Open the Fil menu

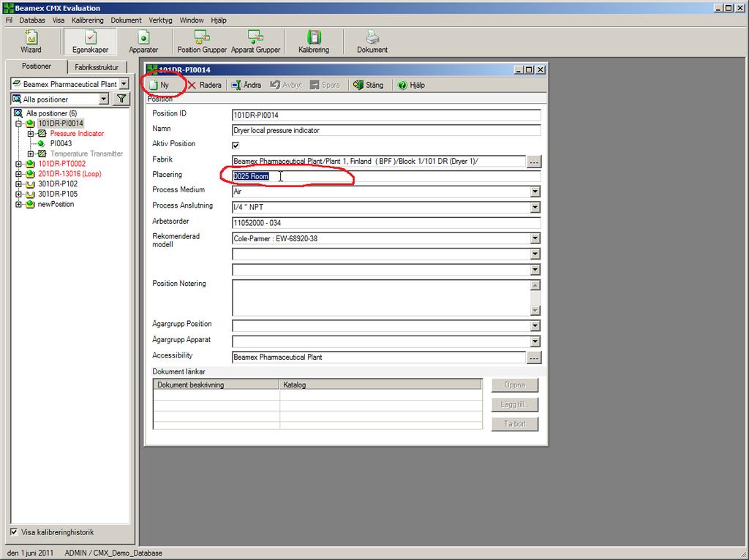pos(9,20)
